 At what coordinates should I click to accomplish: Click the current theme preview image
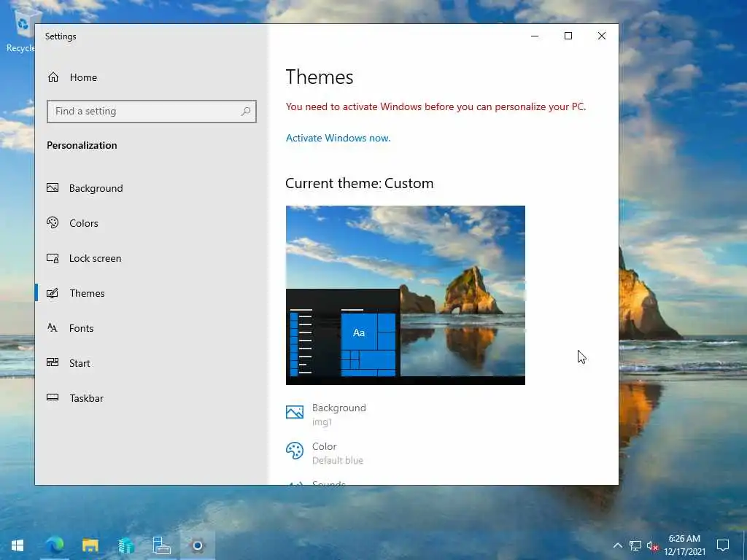pos(406,295)
